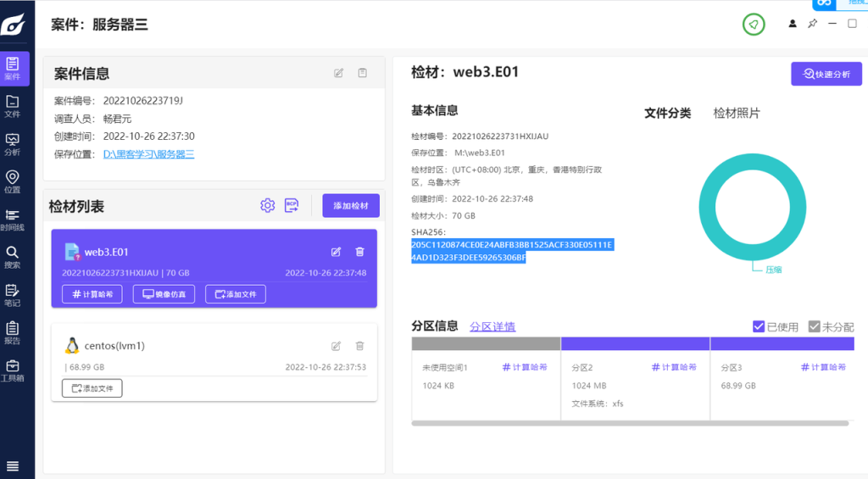Open the user account menu icon

pyautogui.click(x=793, y=24)
